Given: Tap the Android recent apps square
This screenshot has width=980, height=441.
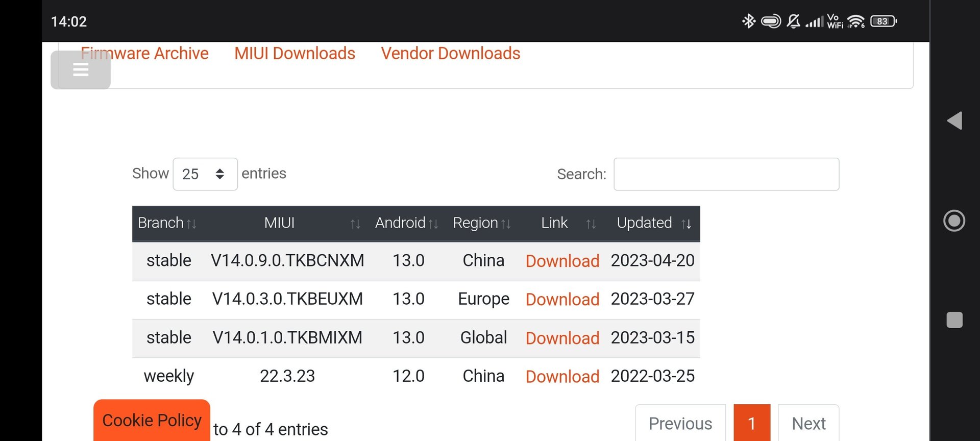Looking at the screenshot, I should pos(954,320).
